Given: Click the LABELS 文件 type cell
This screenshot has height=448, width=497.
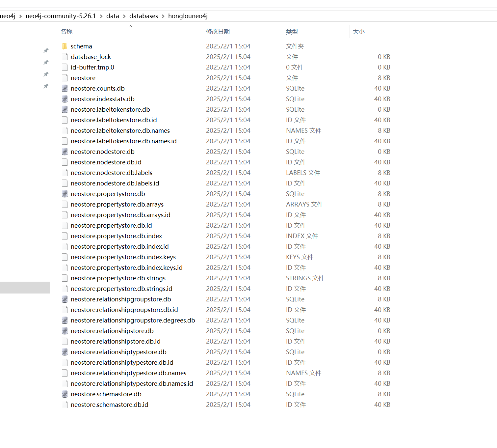Looking at the screenshot, I should pyautogui.click(x=303, y=173).
